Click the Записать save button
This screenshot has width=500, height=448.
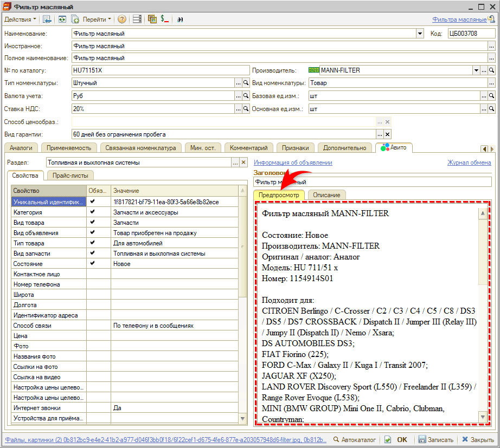click(x=439, y=440)
